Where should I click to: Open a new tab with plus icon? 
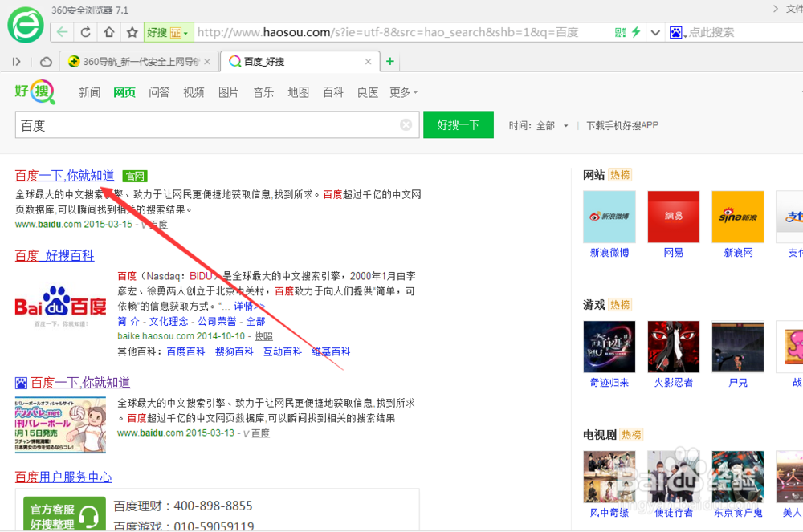[390, 61]
